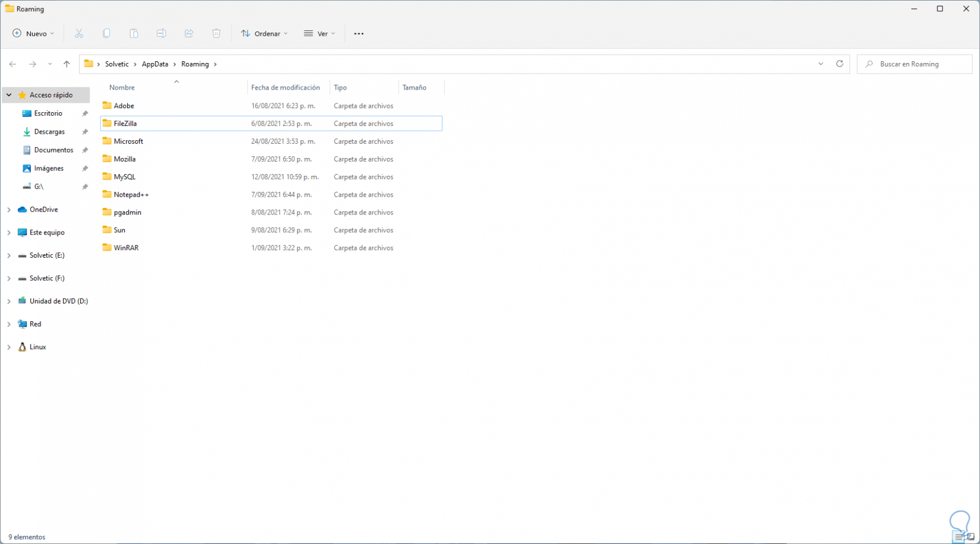Open recent locations dropdown chevron
Viewport: 980px width, 544px height.
[x=50, y=64]
